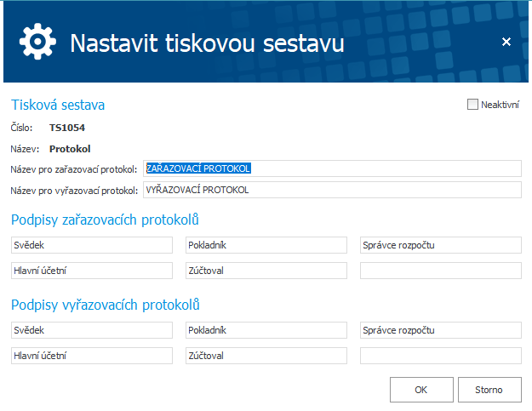532x411 pixels.
Task: Click the TS1054 number value
Action: pyautogui.click(x=67, y=128)
